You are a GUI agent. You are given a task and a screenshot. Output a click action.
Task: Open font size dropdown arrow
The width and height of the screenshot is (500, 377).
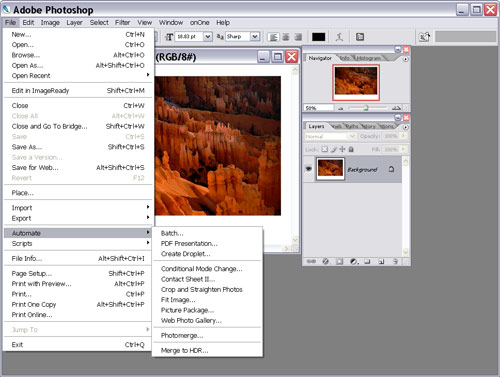pyautogui.click(x=208, y=37)
